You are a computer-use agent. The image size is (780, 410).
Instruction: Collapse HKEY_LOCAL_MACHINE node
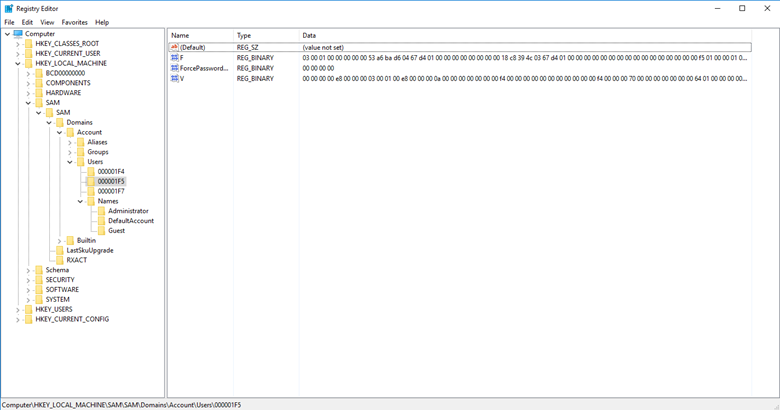point(18,64)
